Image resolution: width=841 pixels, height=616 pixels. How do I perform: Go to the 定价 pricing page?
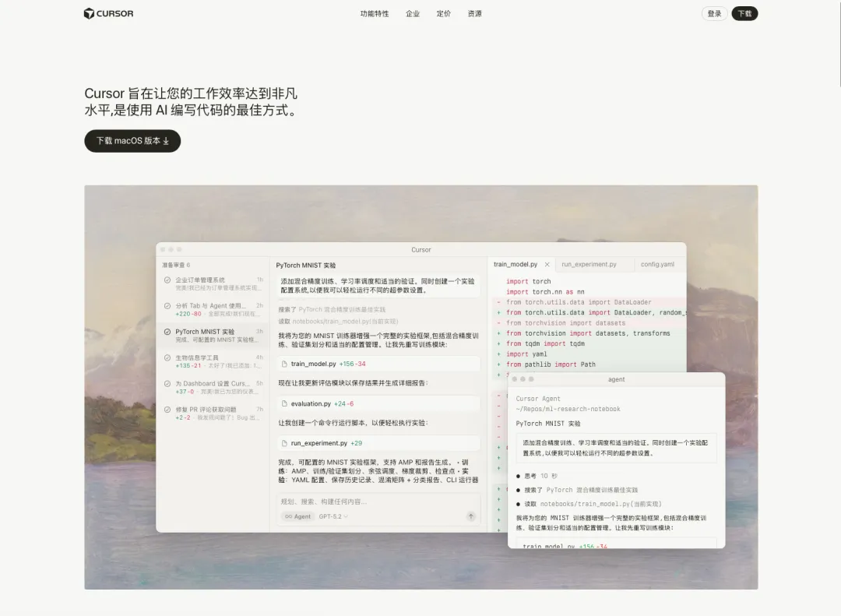tap(444, 13)
